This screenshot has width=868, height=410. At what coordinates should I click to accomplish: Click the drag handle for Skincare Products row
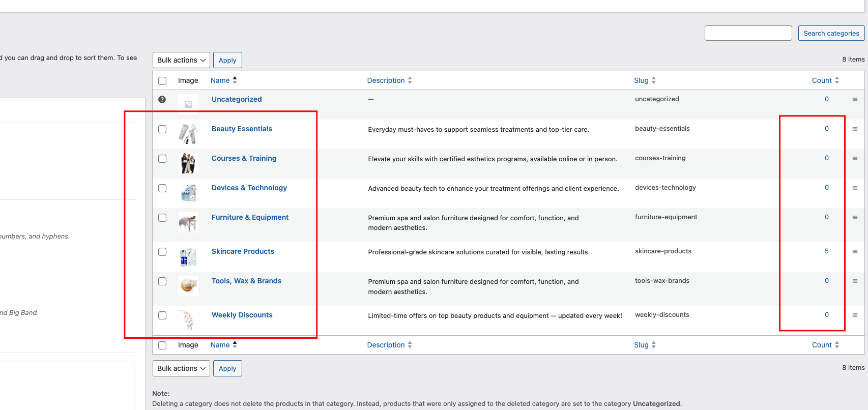tap(855, 252)
